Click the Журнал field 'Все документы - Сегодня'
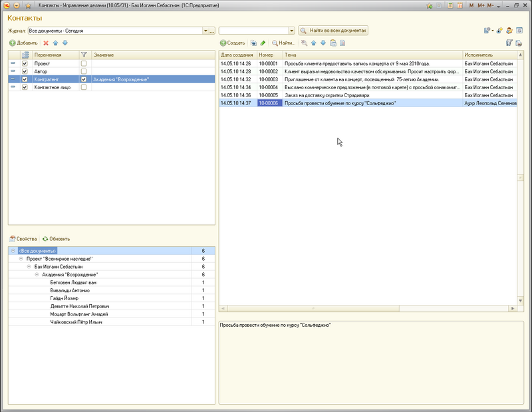532x412 pixels. [115, 31]
